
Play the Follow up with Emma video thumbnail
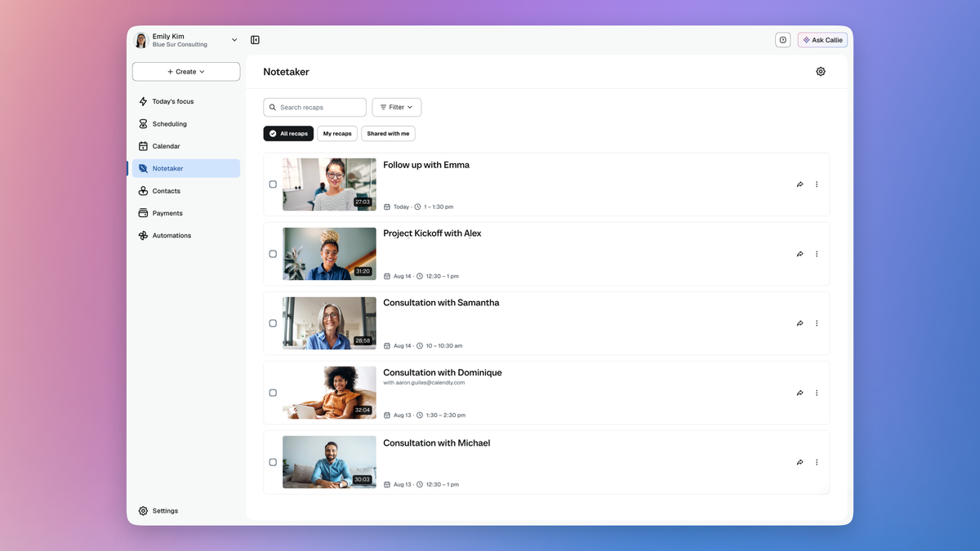(x=329, y=184)
